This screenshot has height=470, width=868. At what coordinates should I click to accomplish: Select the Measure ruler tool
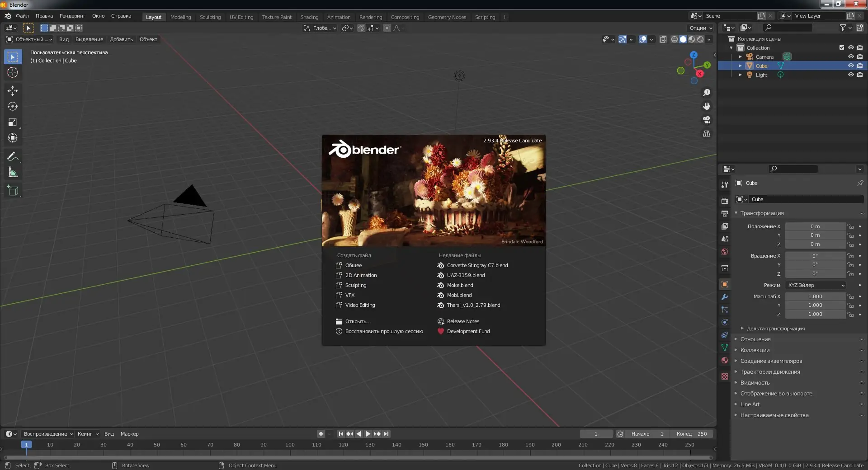[13, 173]
